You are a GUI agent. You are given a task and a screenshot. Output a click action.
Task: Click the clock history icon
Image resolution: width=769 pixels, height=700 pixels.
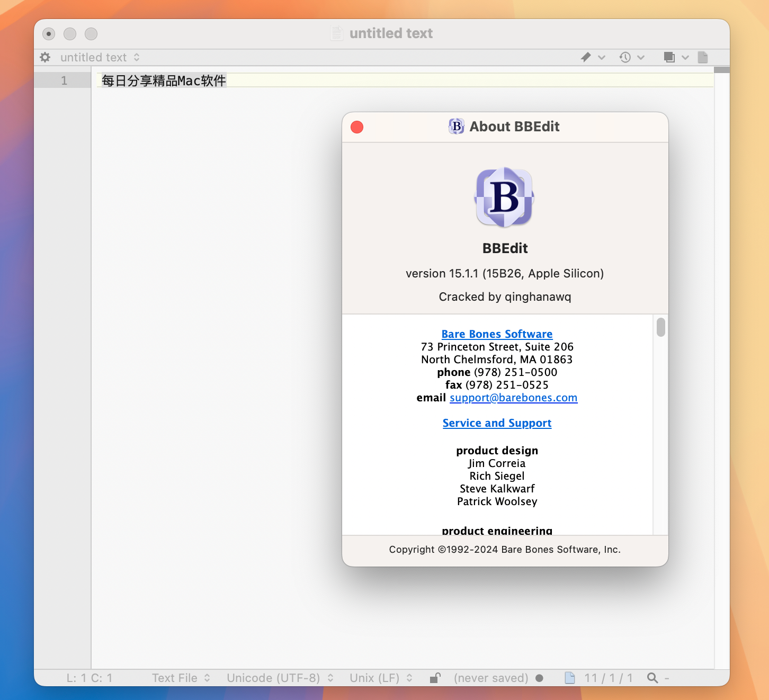(x=625, y=57)
